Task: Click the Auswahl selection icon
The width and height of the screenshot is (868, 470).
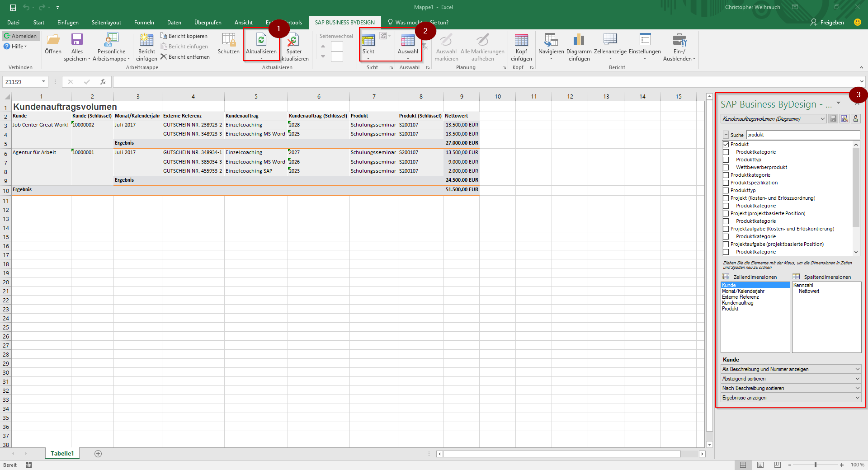Action: click(x=408, y=40)
